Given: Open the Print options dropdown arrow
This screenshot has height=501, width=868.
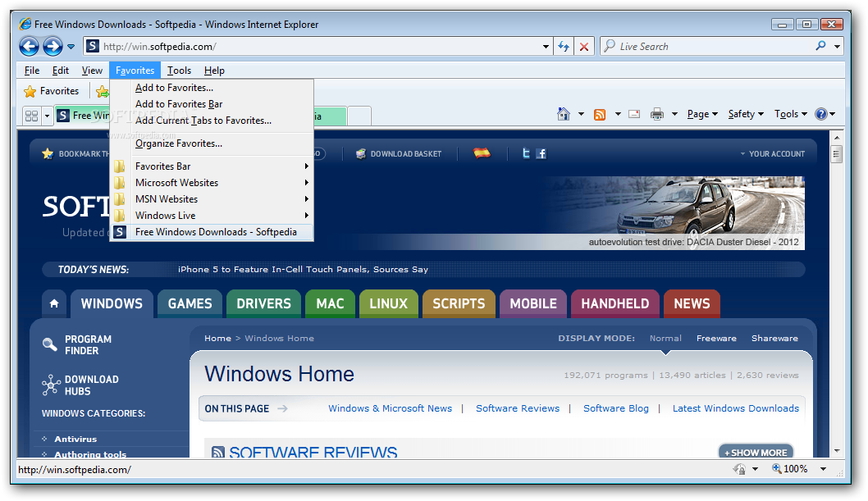Looking at the screenshot, I should (x=674, y=114).
